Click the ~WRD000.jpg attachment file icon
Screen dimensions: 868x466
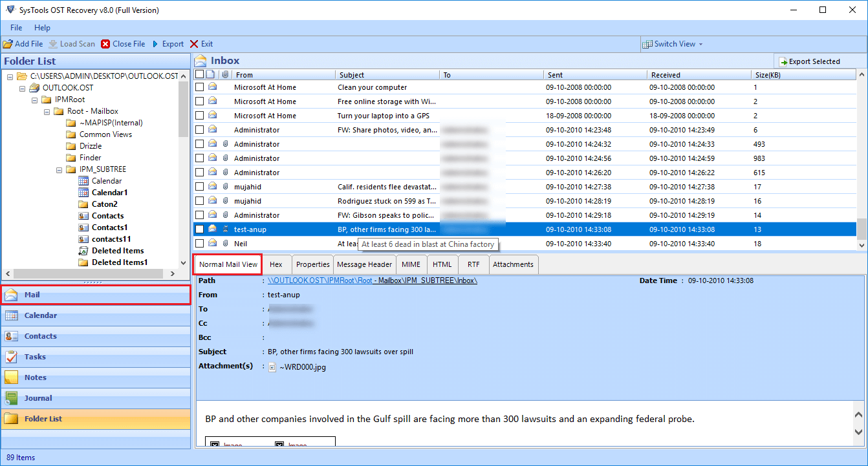[x=272, y=366]
